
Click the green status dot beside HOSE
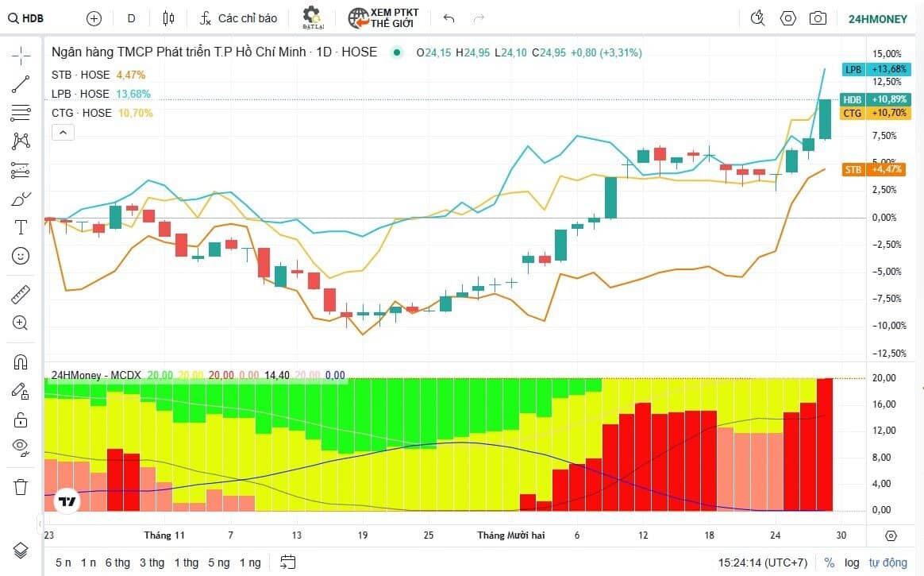click(x=397, y=52)
